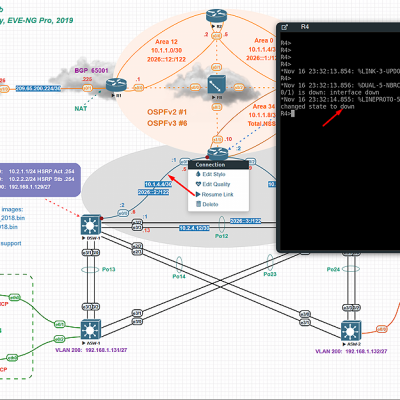Click the pop-out icon in R4 terminal title
Image resolution: width=400 pixels, height=400 pixels.
point(285,27)
